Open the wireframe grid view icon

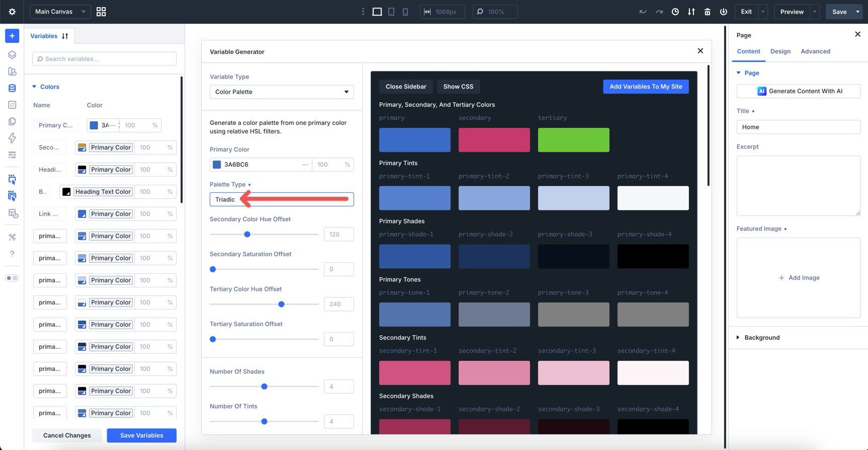pyautogui.click(x=101, y=12)
